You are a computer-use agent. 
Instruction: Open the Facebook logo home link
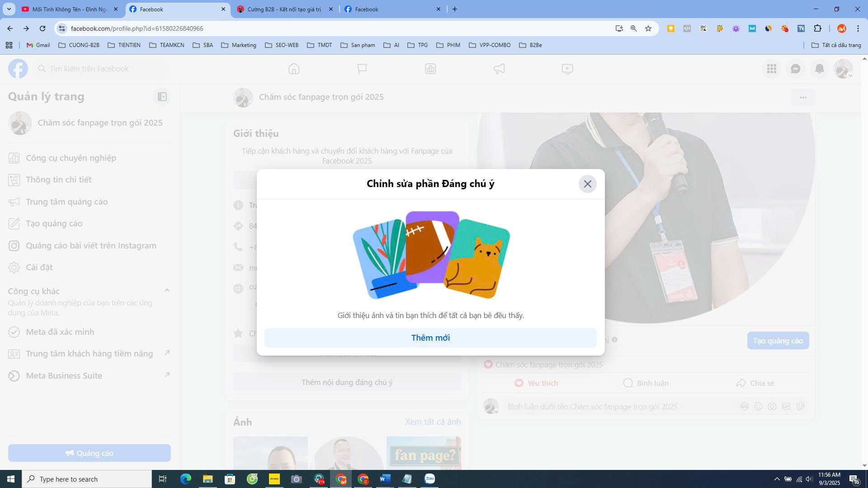click(x=18, y=69)
